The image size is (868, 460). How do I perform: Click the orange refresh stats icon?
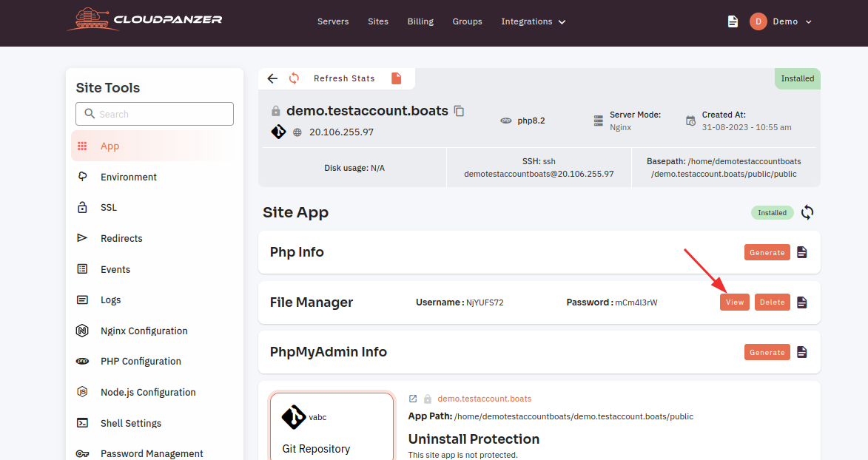pos(294,78)
